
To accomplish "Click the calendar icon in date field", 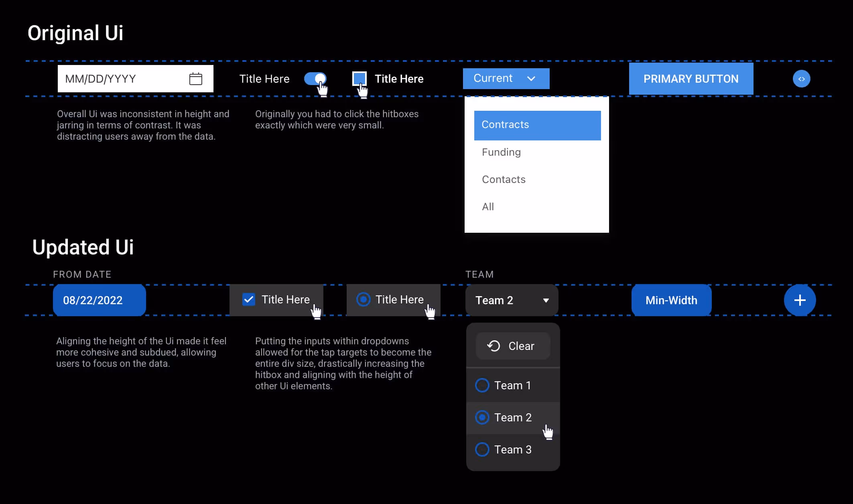I will 195,79.
